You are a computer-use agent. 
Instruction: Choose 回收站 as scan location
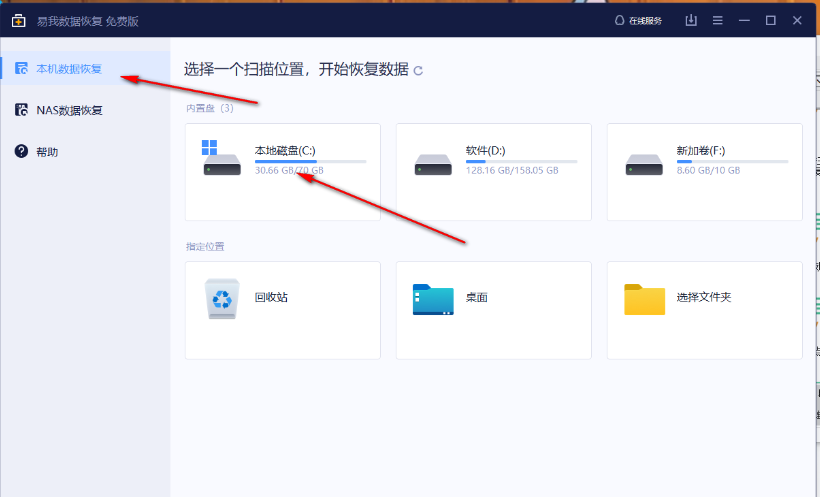[283, 310]
